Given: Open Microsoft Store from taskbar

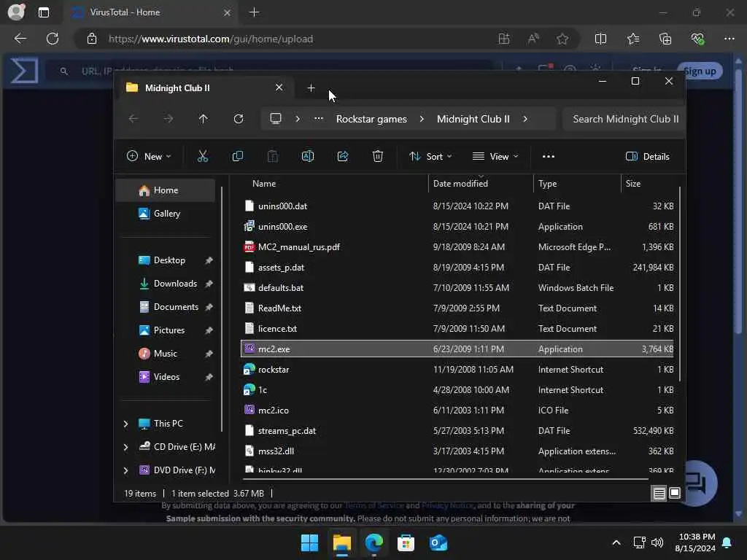Looking at the screenshot, I should click(x=406, y=542).
